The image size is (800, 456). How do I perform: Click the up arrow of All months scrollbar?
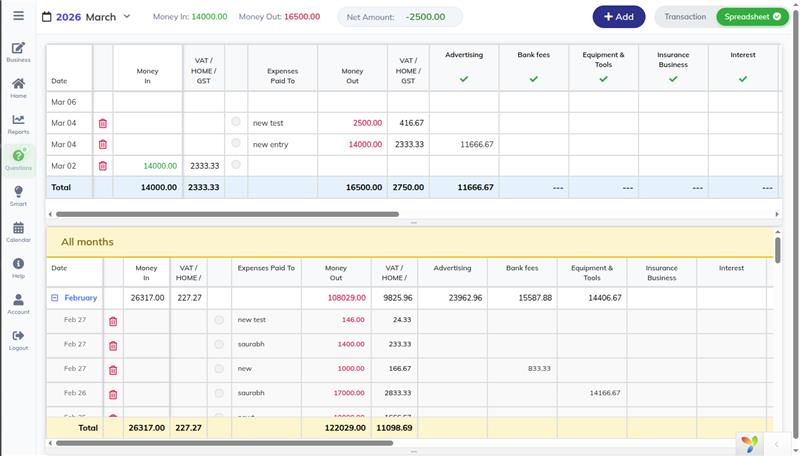pyautogui.click(x=778, y=232)
